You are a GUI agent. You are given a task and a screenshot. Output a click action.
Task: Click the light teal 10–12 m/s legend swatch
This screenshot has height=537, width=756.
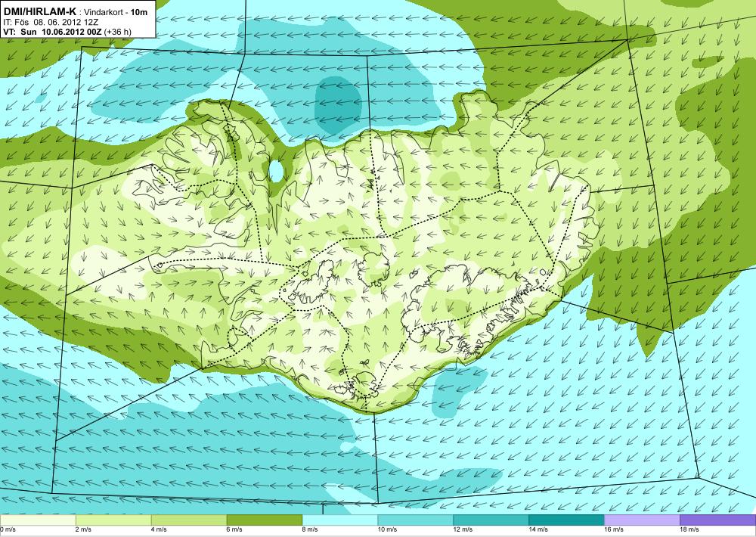click(416, 520)
